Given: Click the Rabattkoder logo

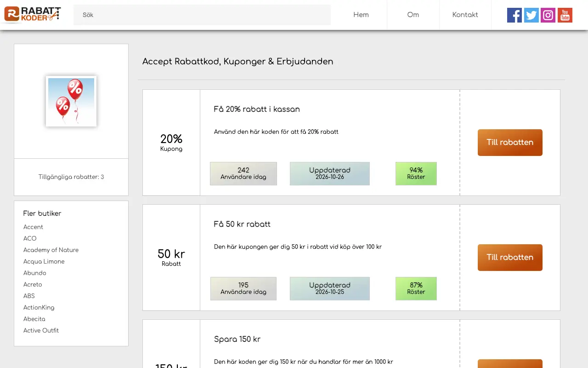Looking at the screenshot, I should tap(32, 14).
